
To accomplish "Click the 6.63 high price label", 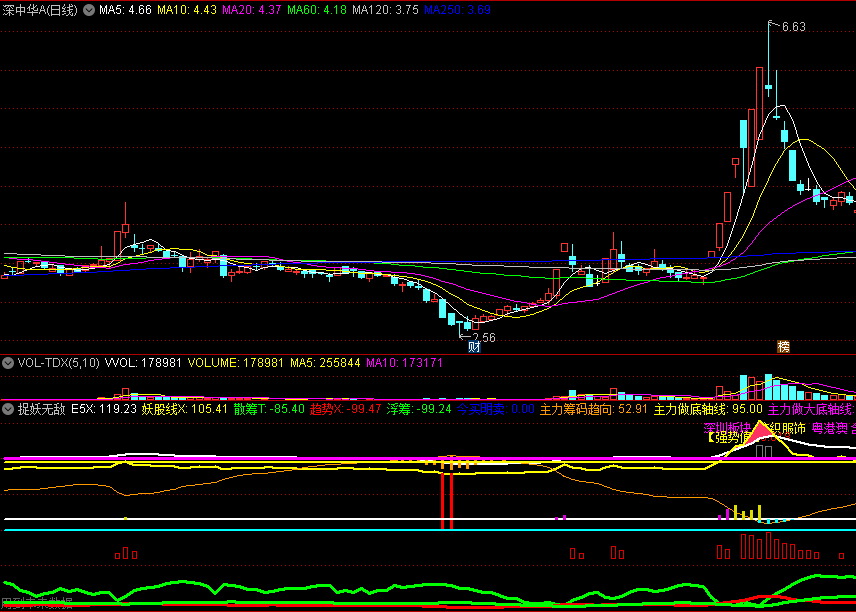I will [793, 27].
